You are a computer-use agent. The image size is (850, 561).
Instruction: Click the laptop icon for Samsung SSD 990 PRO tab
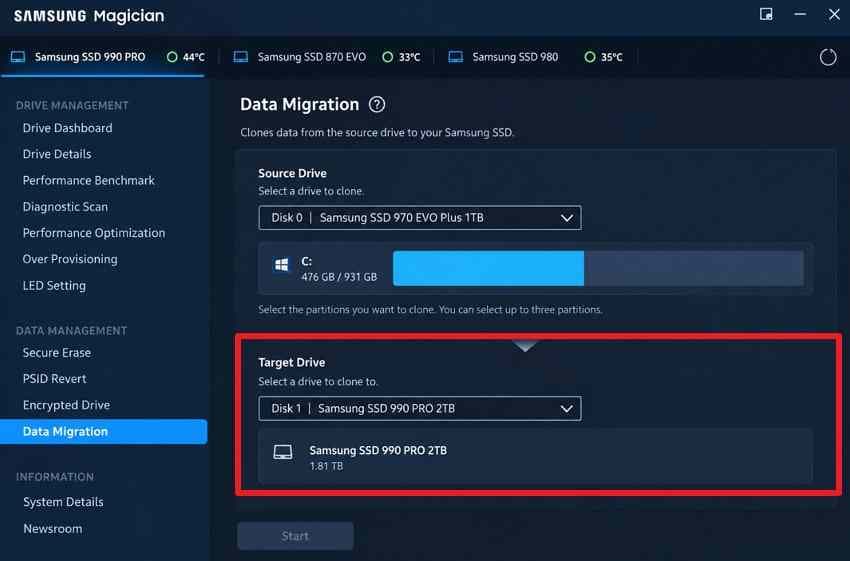[18, 57]
